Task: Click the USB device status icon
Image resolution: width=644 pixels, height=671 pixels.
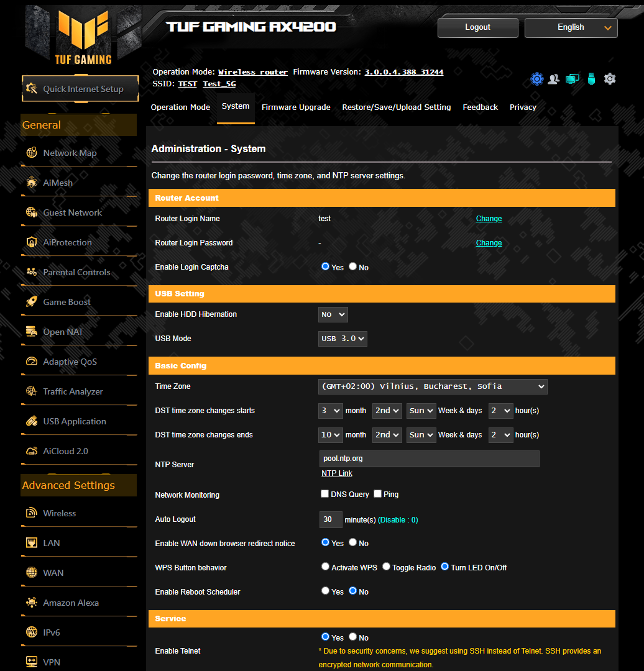Action: [591, 79]
